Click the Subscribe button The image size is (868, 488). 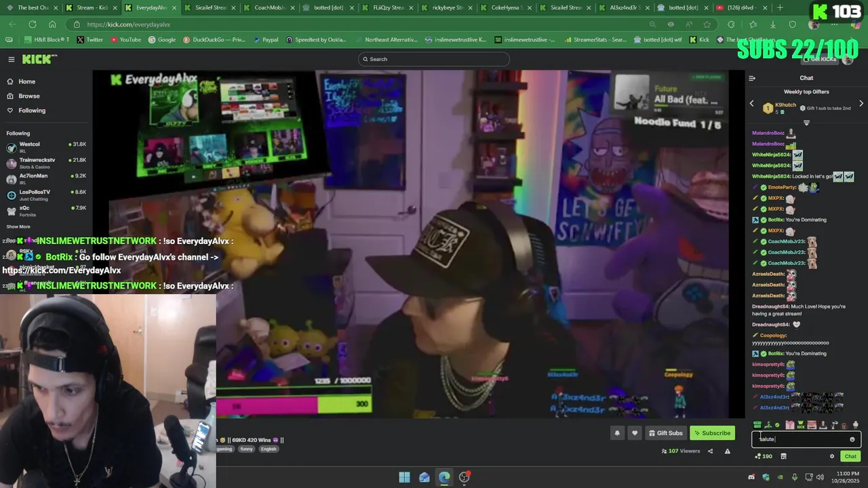tap(712, 433)
